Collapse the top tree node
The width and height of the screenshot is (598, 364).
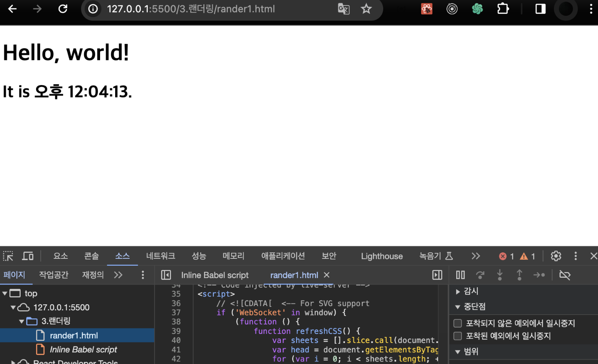5,294
